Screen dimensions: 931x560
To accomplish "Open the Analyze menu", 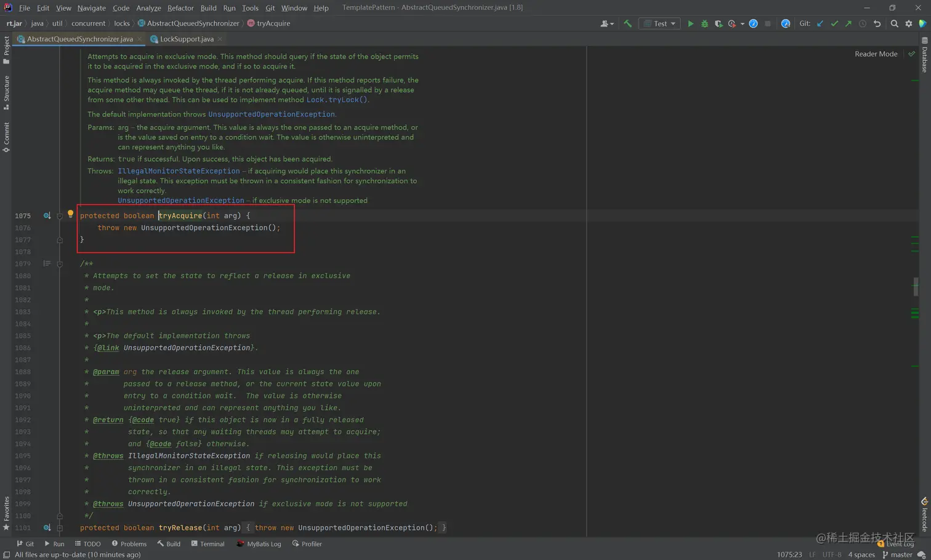I will coord(148,8).
